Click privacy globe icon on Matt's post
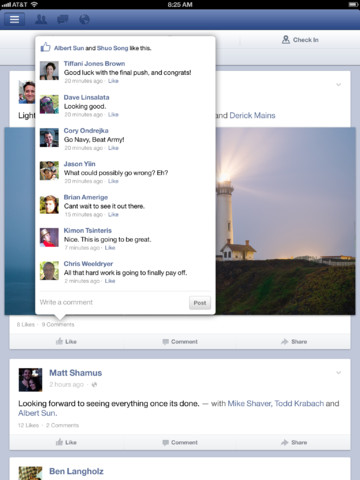This screenshot has height=480, width=360. 94,385
